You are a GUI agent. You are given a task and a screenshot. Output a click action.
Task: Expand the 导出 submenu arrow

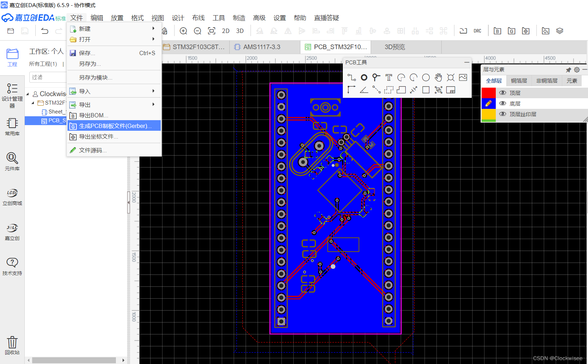153,104
